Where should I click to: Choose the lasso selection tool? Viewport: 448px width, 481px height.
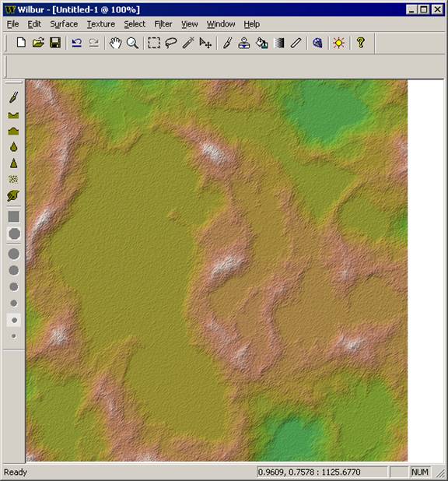171,43
